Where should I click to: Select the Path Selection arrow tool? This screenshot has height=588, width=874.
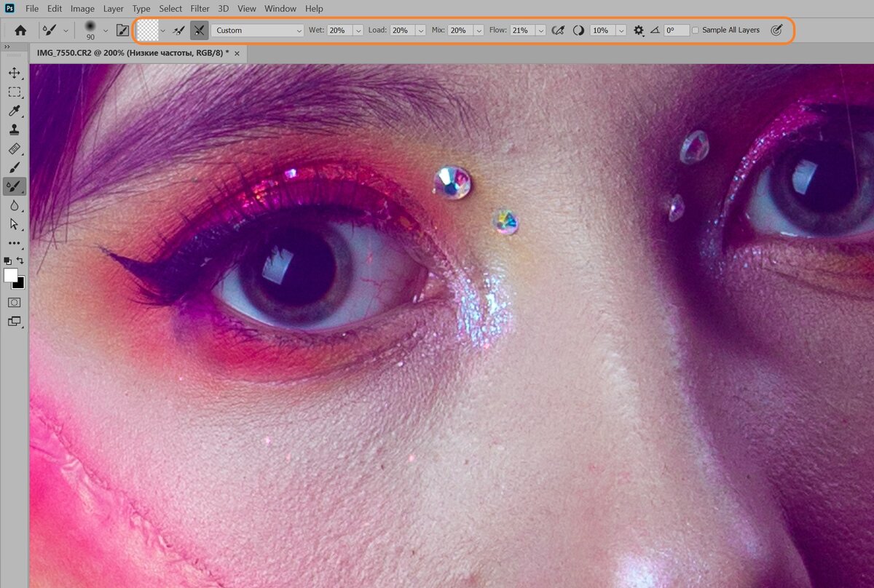[14, 224]
